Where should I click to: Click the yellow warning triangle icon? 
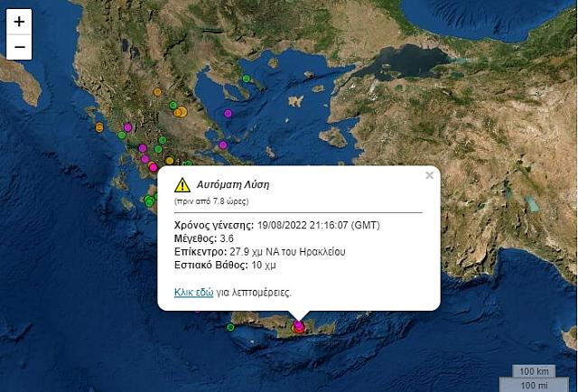(x=182, y=185)
